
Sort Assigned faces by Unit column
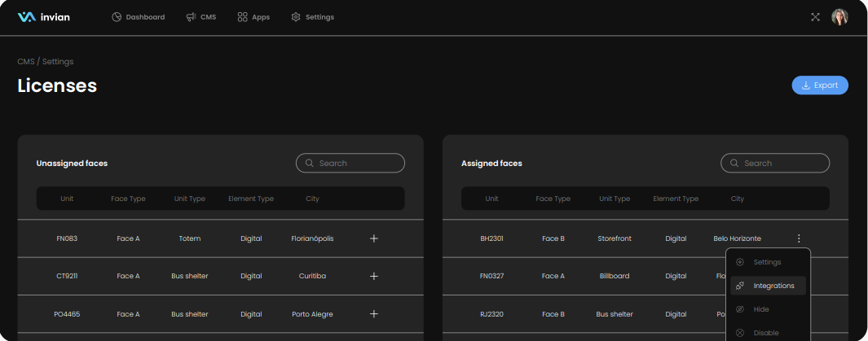click(491, 199)
